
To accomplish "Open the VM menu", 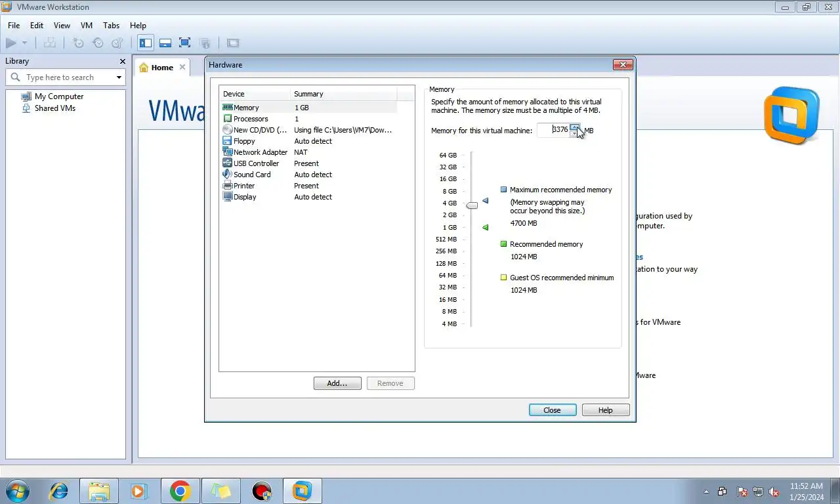I will pos(87,26).
